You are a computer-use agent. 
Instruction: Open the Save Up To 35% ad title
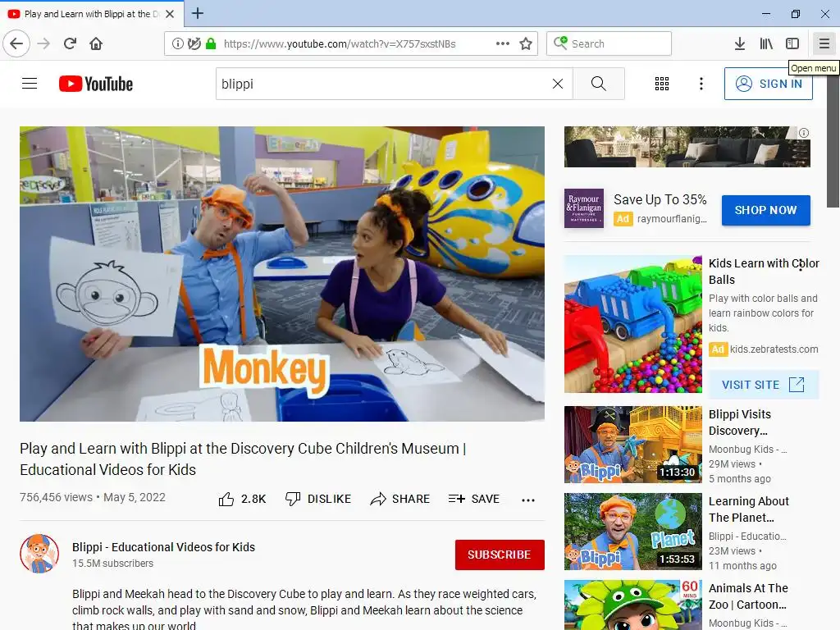pos(660,200)
